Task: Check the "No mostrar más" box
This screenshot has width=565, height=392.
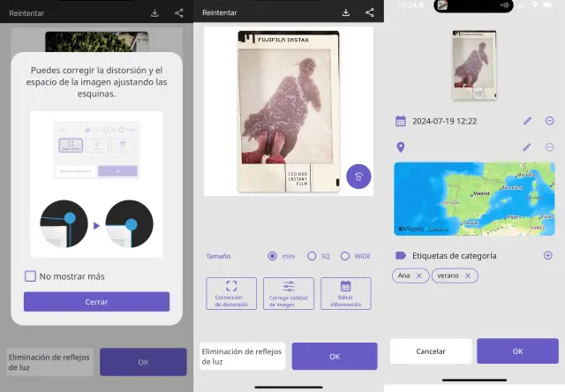Action: coord(30,276)
